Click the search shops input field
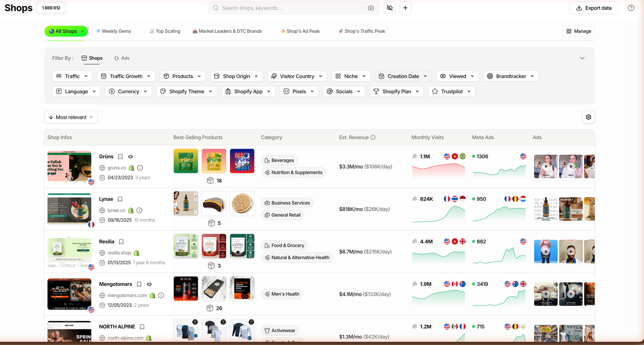Screen dimensions: 644x345 294,8
